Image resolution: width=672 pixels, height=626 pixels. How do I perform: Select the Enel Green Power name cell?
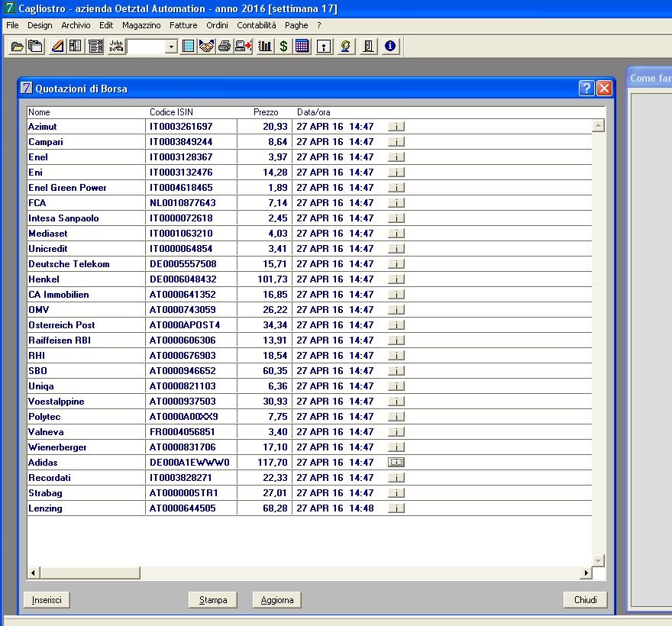86,188
